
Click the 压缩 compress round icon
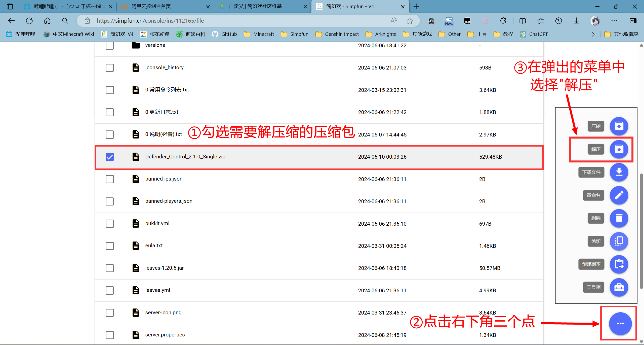click(619, 126)
